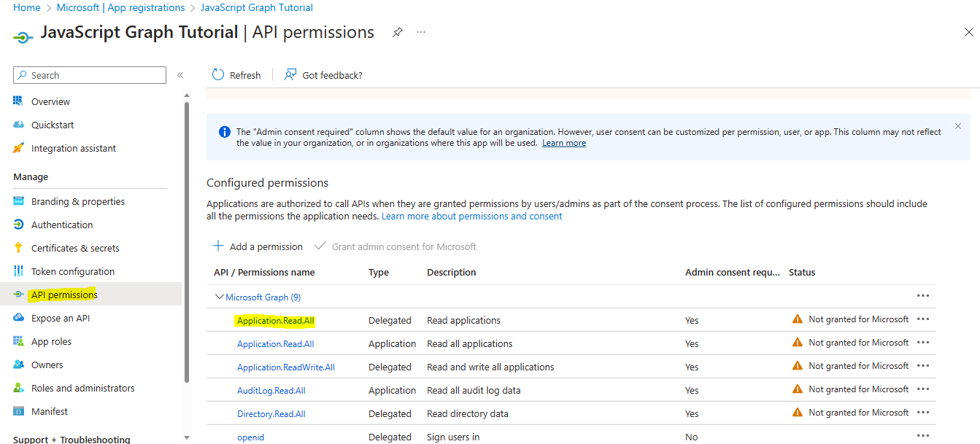
Task: Click the plus icon for Add a permission
Action: [x=218, y=246]
